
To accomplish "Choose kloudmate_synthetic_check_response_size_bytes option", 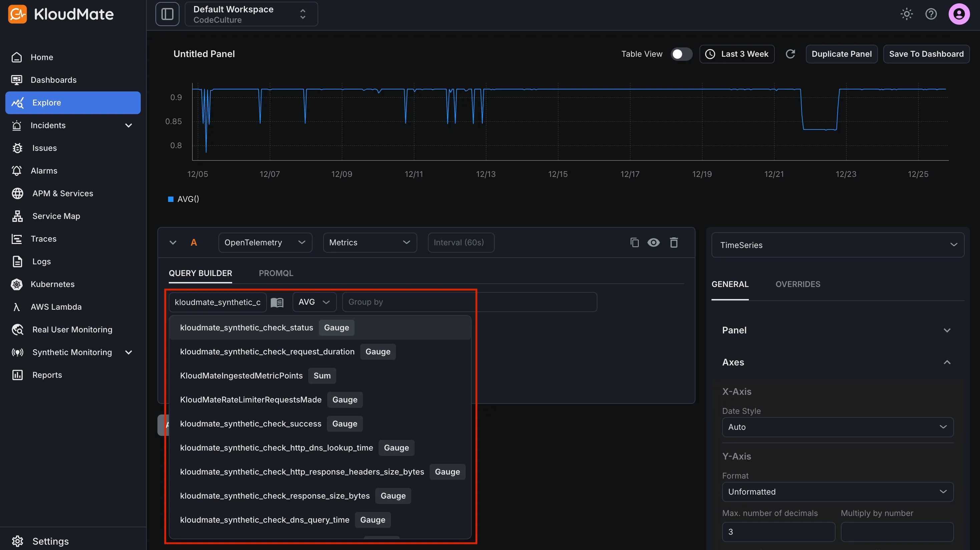I will [x=320, y=496].
